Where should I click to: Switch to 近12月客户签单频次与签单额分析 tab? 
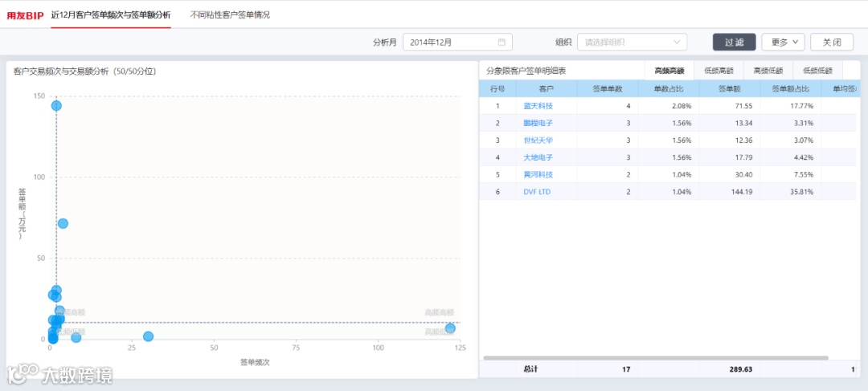click(x=111, y=15)
